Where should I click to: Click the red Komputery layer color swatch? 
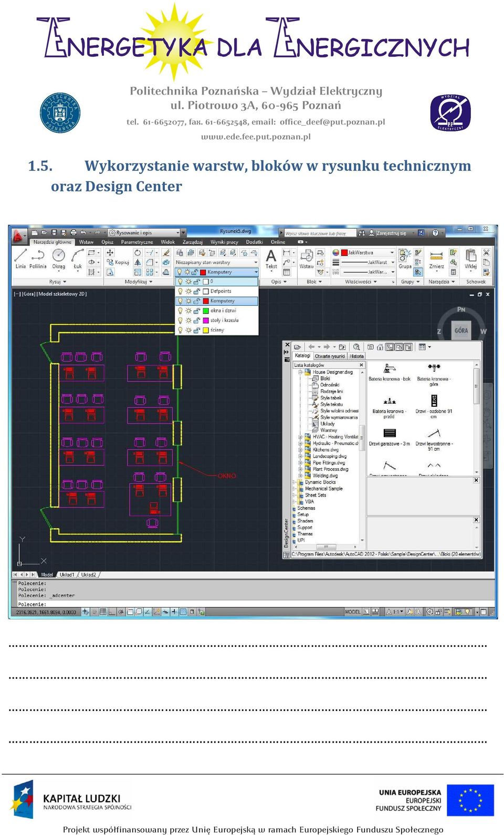click(206, 301)
